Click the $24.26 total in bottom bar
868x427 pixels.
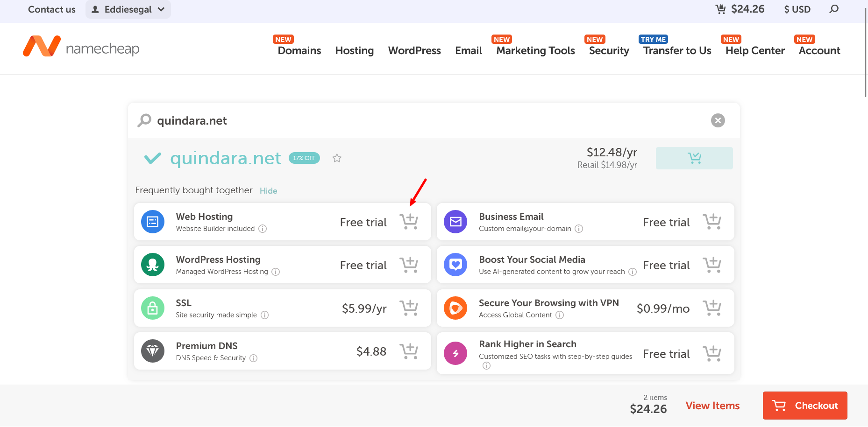coord(648,409)
